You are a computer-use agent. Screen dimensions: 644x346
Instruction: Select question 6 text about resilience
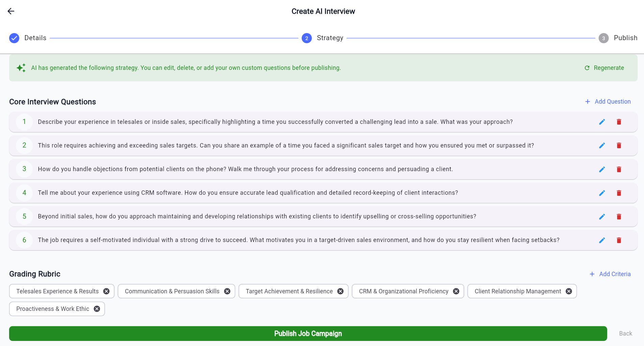pyautogui.click(x=298, y=240)
